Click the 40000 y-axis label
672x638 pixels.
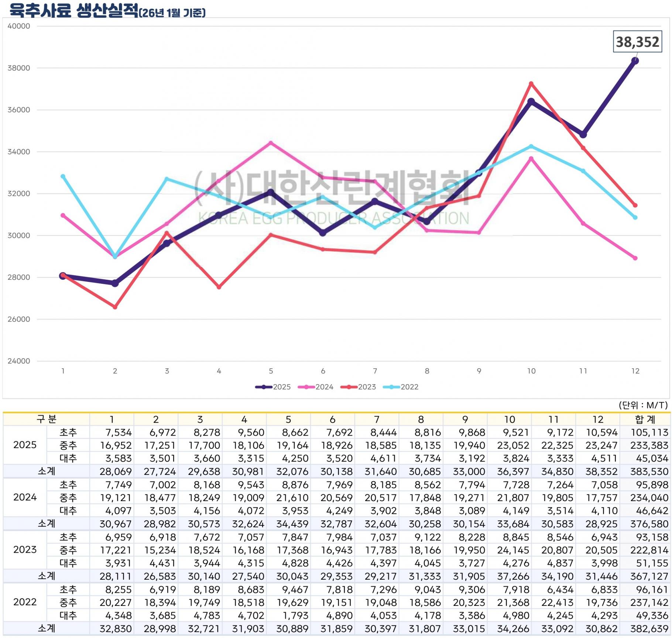(19, 26)
